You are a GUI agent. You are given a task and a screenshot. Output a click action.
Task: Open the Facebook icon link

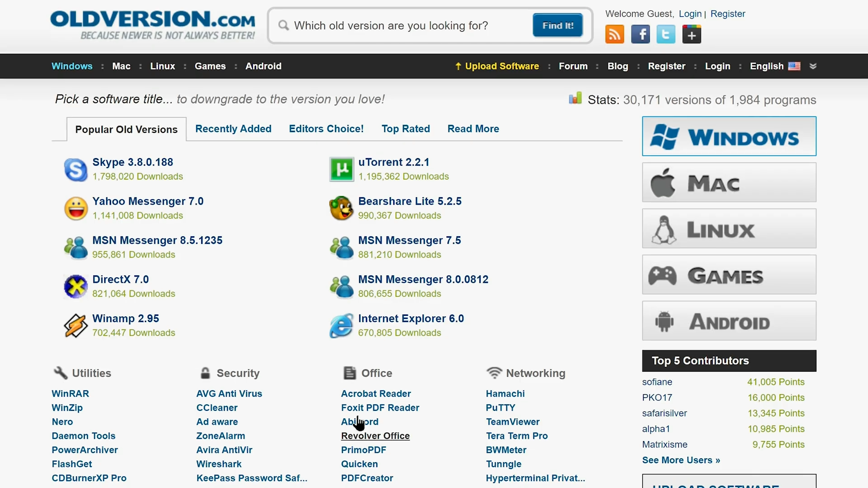pos(640,34)
